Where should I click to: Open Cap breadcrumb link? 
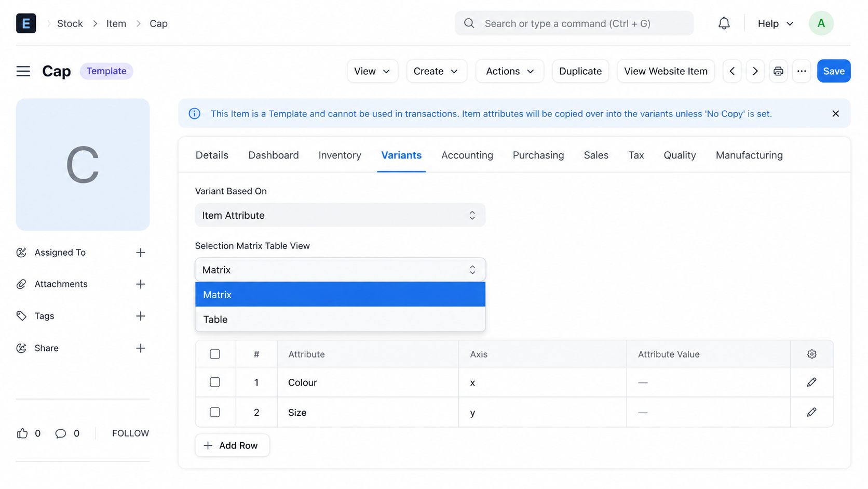tap(158, 23)
